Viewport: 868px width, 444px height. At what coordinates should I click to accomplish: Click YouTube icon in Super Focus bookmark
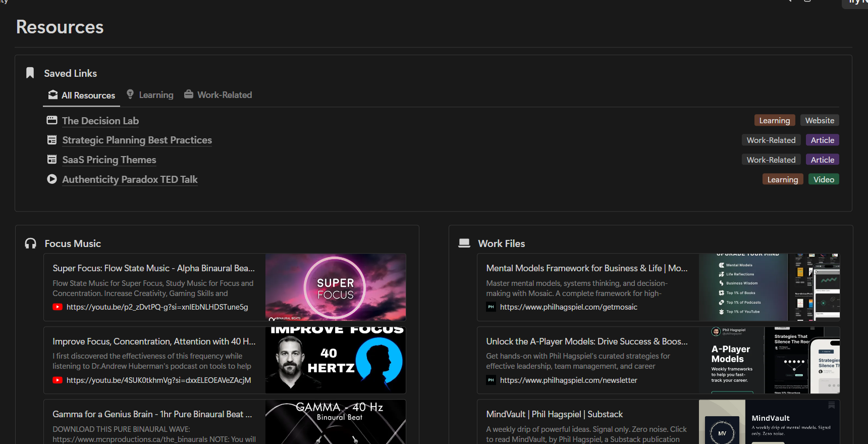58,307
